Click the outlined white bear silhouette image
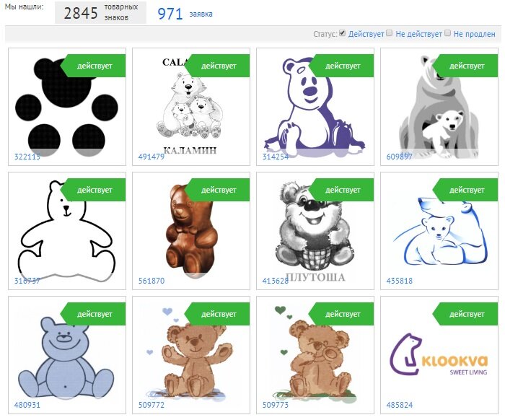The height and width of the screenshot is (420, 505). click(x=67, y=231)
